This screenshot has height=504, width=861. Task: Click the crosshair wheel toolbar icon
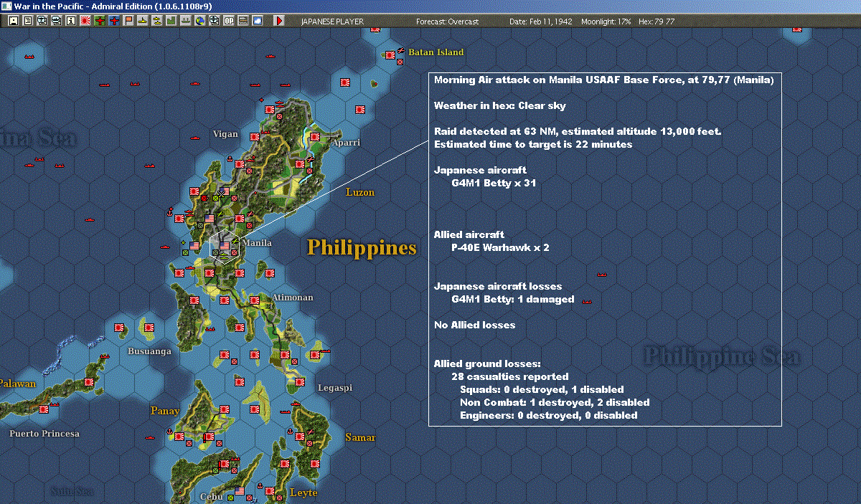click(214, 21)
